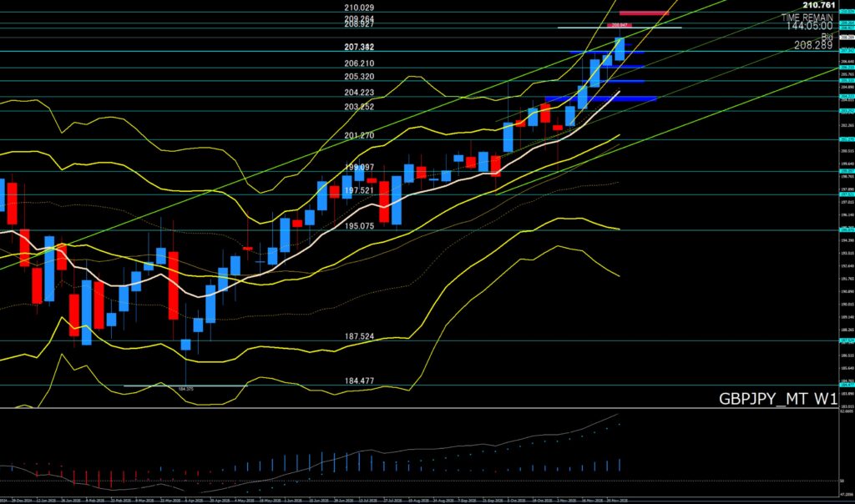Image resolution: width=855 pixels, height=504 pixels.
Task: Select the wide blue bar at 204.223 level
Action: click(x=600, y=98)
